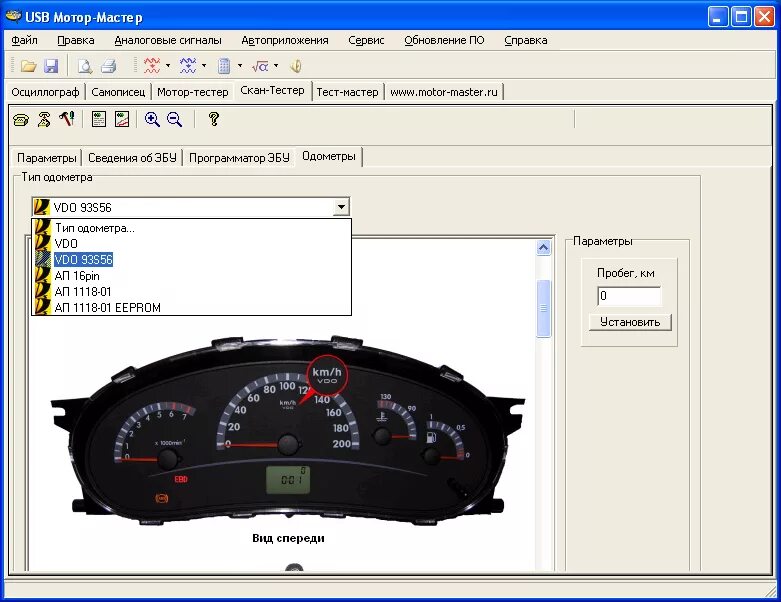
Task: Click scroll-up arrow of image panel
Action: coord(543,247)
